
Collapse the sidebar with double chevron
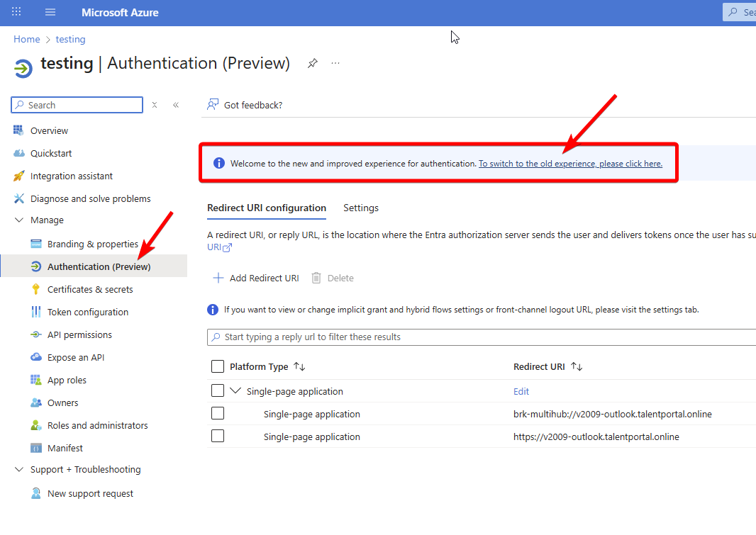[x=176, y=105]
